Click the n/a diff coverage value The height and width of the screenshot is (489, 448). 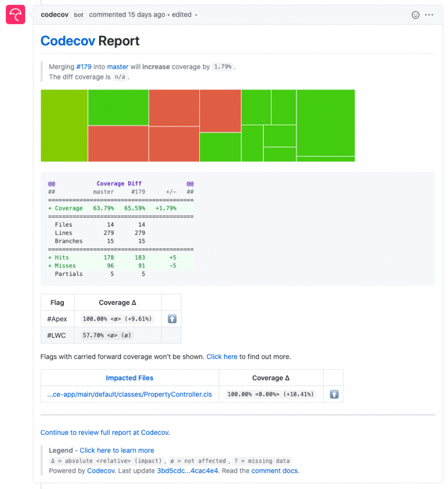coord(120,77)
